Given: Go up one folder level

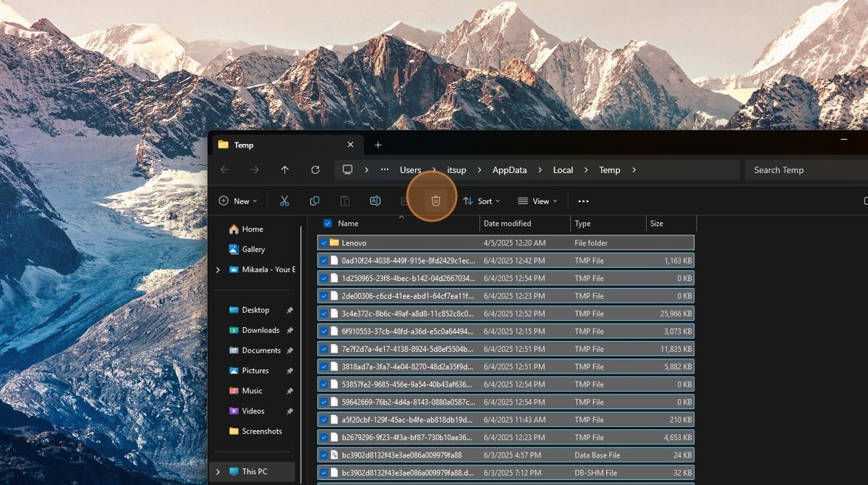Looking at the screenshot, I should pyautogui.click(x=285, y=170).
